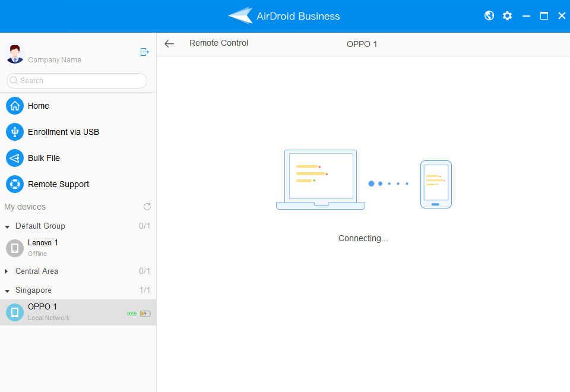This screenshot has width=570, height=392.
Task: Click the Local Network status text
Action: 49,318
